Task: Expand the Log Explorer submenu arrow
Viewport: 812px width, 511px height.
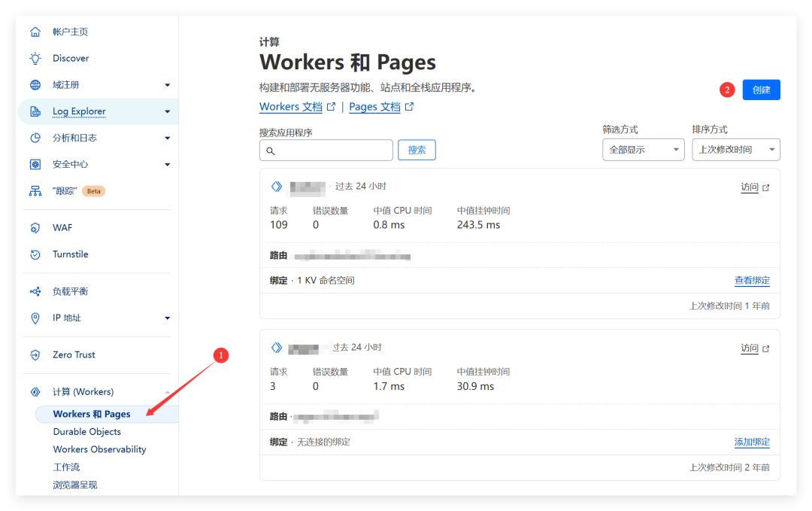Action: tap(167, 111)
